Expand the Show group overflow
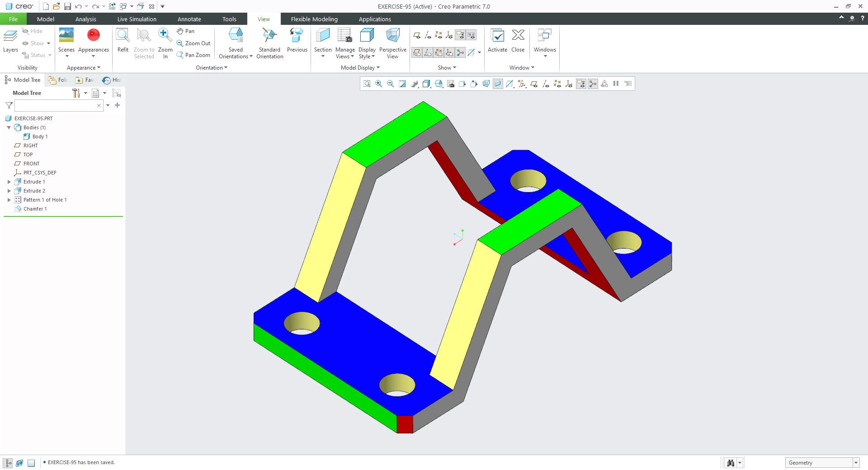868x470 pixels. coord(447,68)
